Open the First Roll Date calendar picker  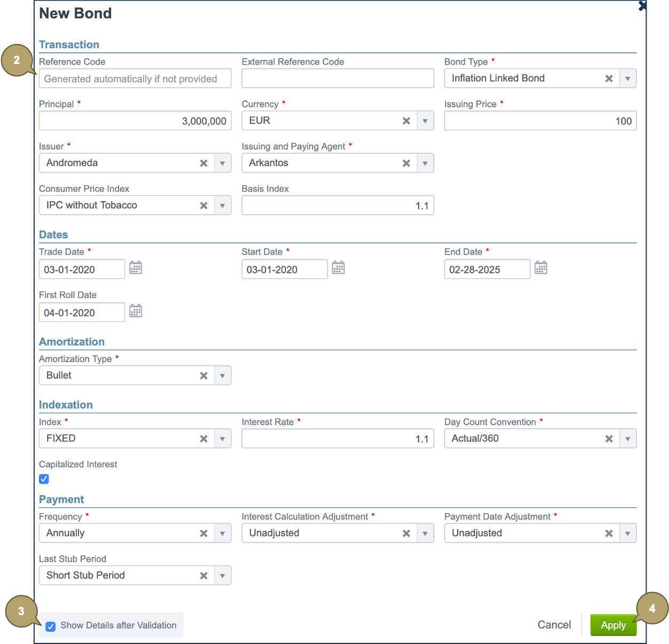136,311
